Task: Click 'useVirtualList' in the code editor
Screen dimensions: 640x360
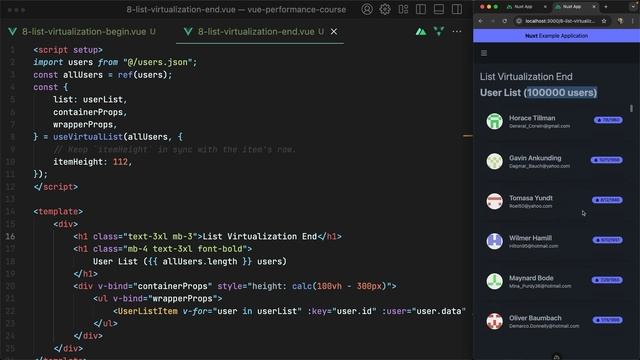Action: tap(88, 137)
